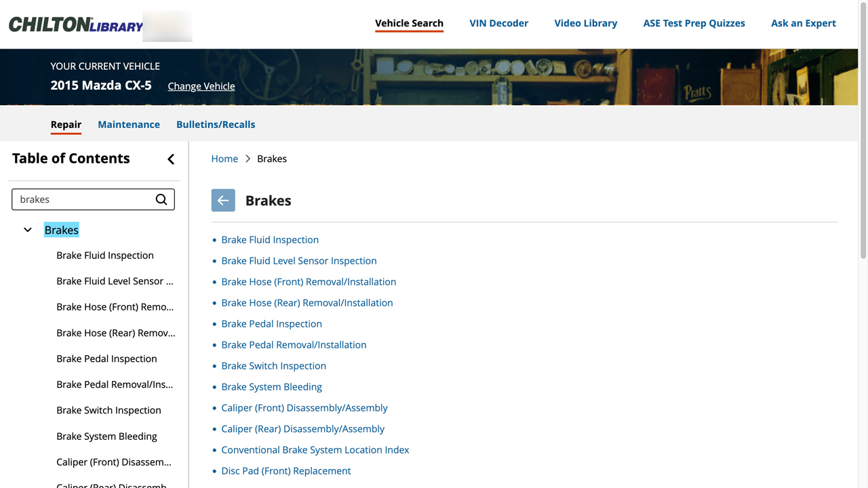868x488 pixels.
Task: Click the breadcrumb chevron between Home and Brakes
Action: pyautogui.click(x=247, y=159)
